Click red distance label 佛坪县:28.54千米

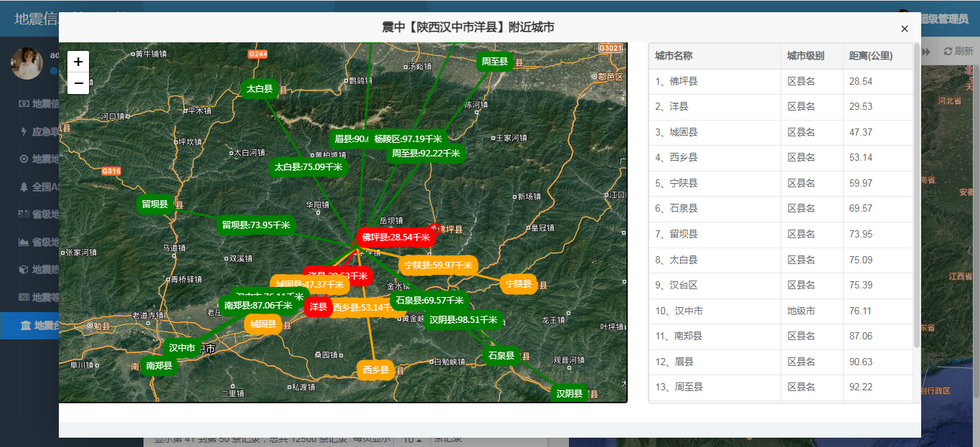pyautogui.click(x=396, y=237)
